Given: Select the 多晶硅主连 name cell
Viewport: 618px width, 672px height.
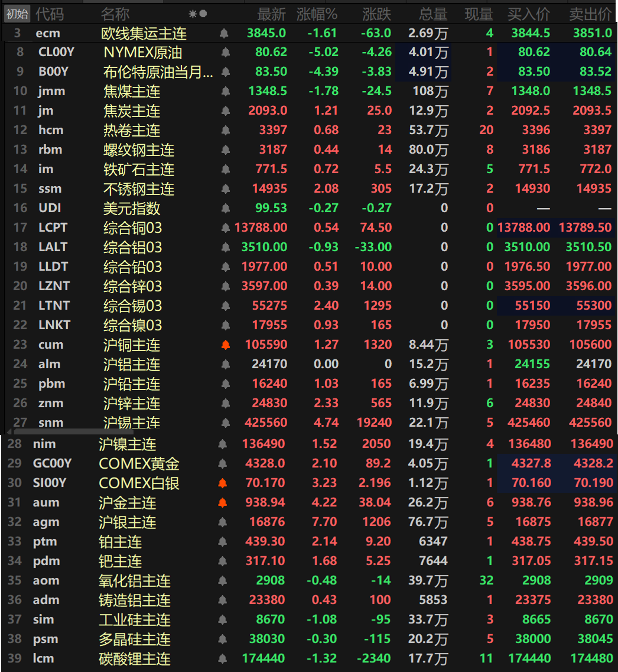Looking at the screenshot, I should tap(135, 639).
